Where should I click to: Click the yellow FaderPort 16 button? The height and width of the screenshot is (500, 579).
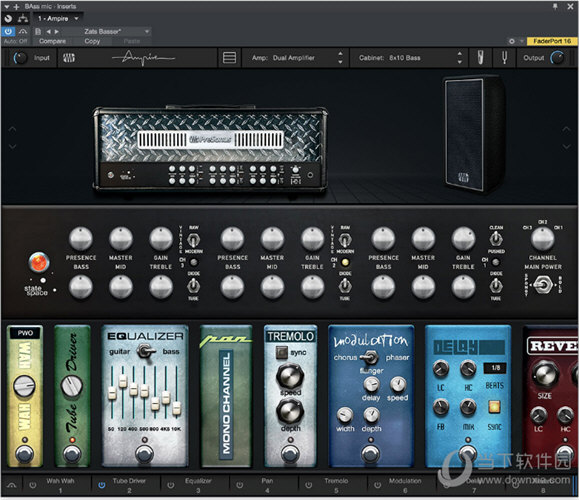(x=552, y=41)
